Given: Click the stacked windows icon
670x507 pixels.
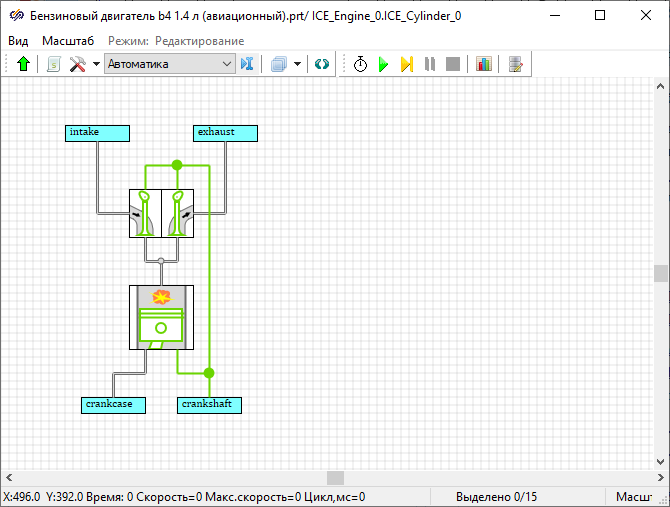Looking at the screenshot, I should (278, 64).
